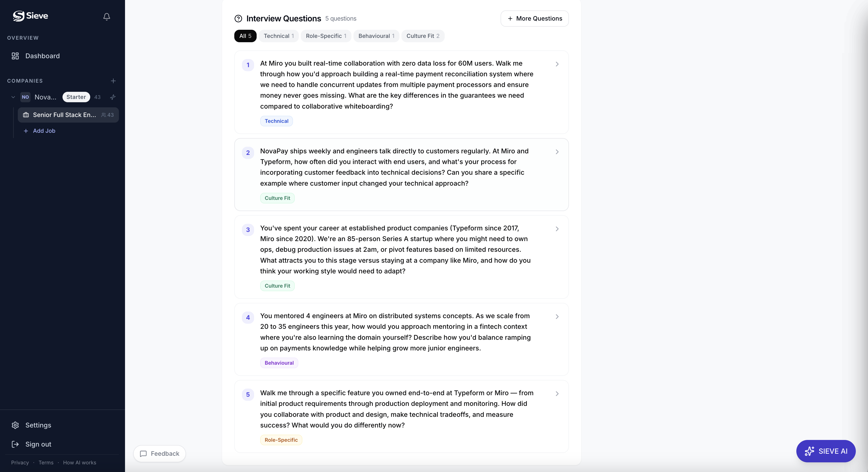868x472 pixels.
Task: Click the Feedback button
Action: 159,454
